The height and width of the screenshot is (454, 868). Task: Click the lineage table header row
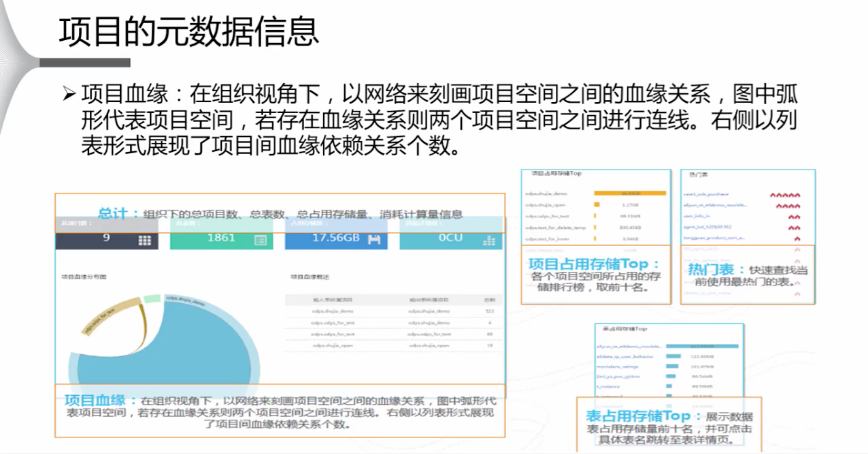click(x=393, y=300)
